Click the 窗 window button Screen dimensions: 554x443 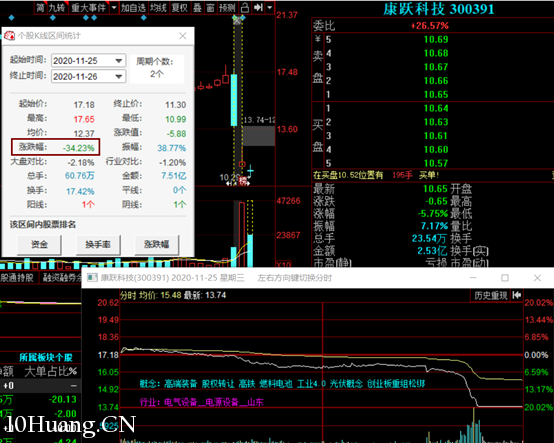click(x=211, y=7)
